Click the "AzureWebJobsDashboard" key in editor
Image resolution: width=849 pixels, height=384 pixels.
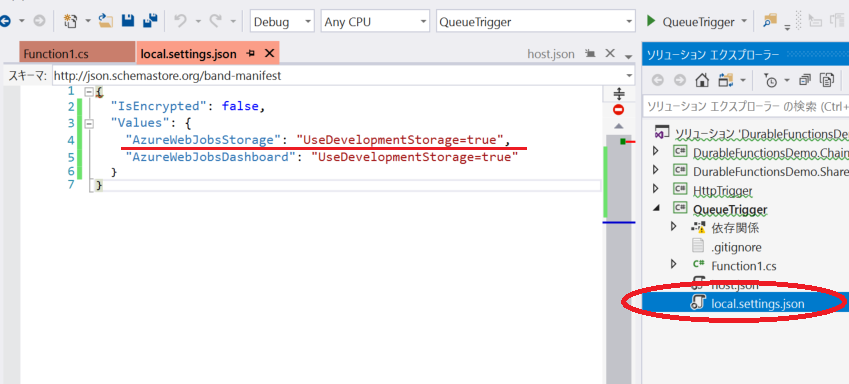click(x=210, y=158)
